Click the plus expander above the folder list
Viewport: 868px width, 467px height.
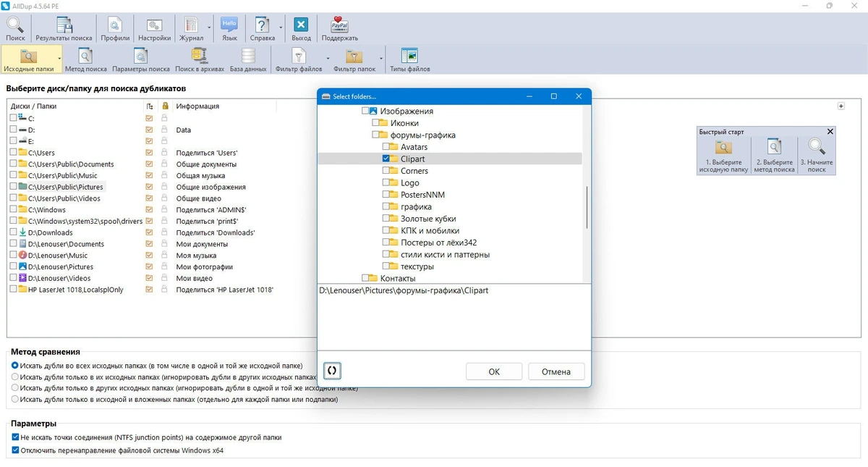pos(841,106)
